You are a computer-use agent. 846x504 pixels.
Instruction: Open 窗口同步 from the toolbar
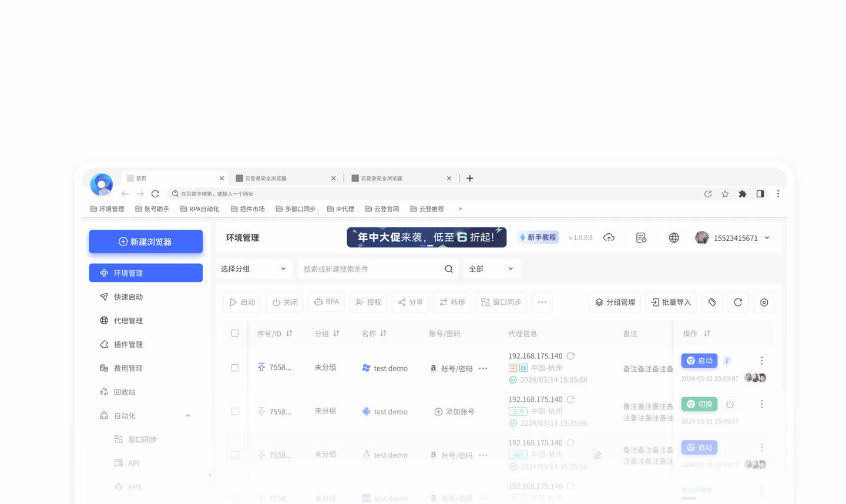tap(501, 301)
